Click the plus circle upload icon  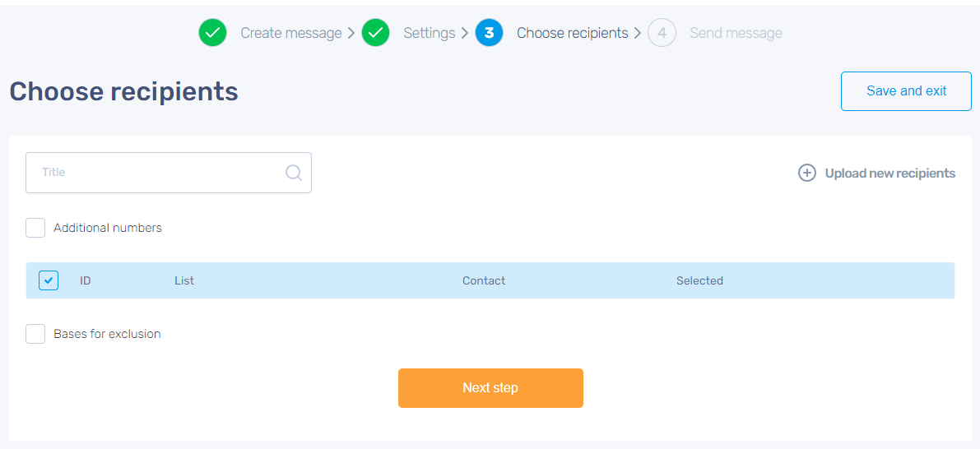tap(807, 173)
